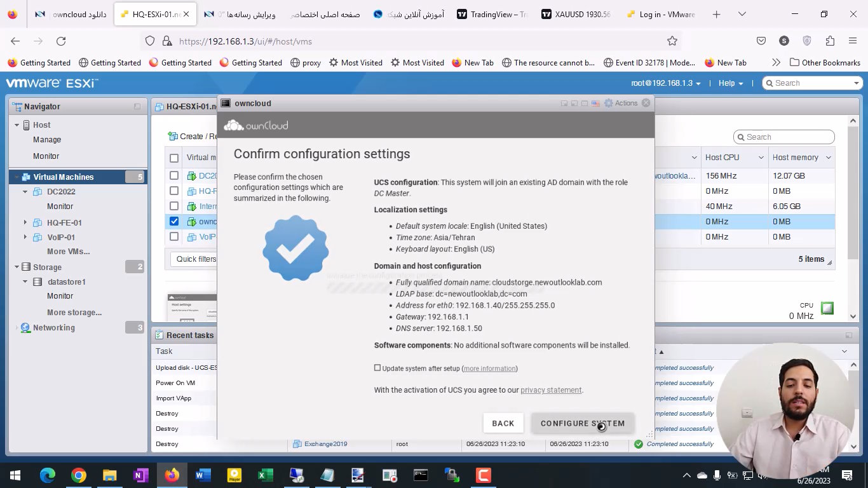Minimize the Recent tasks panel via its icon
868x488 pixels.
[848, 335]
